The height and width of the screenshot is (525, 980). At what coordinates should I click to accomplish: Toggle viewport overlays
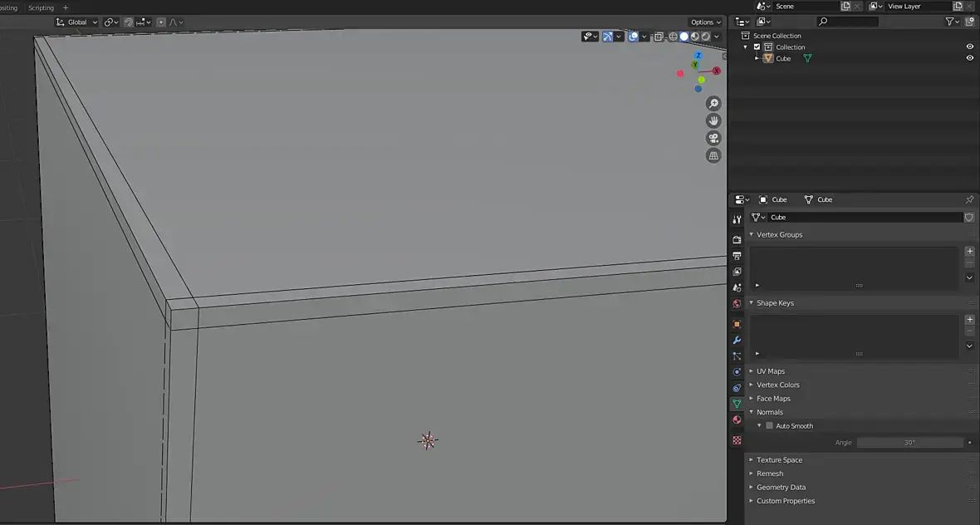click(633, 37)
